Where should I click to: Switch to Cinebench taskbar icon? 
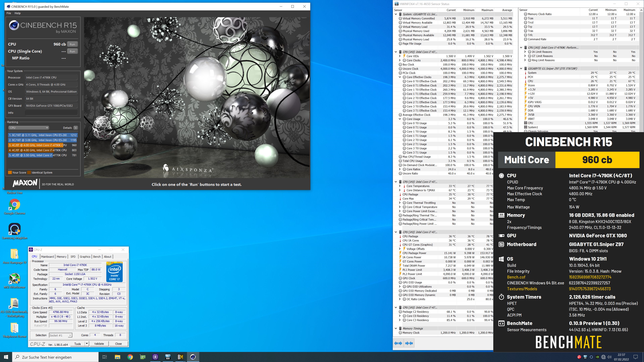(x=193, y=357)
